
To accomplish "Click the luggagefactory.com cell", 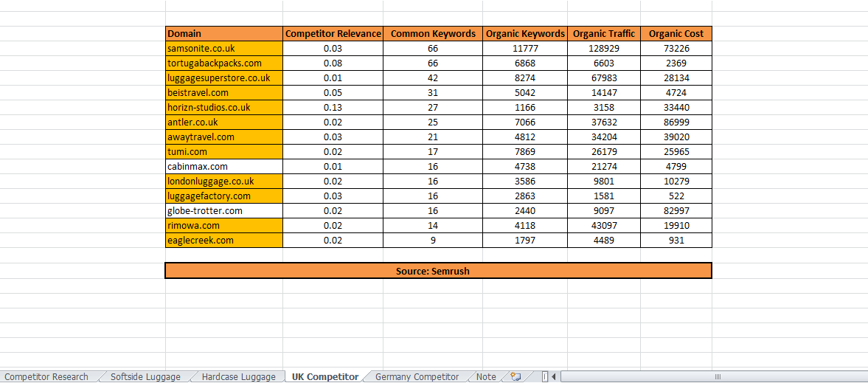I will (x=224, y=196).
